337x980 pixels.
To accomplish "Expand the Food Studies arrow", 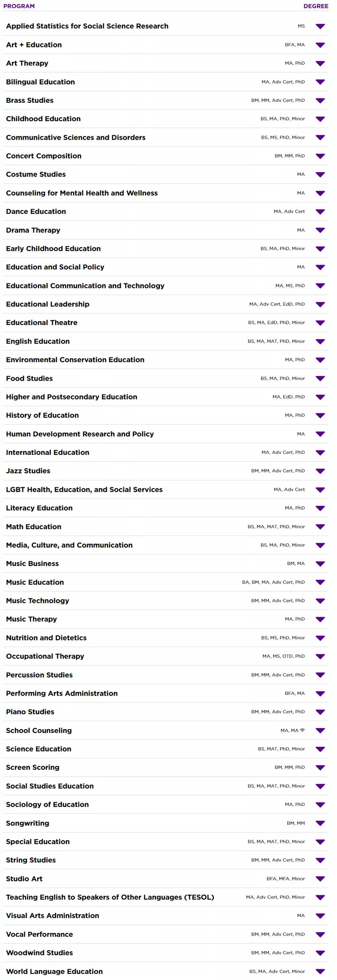I will tap(320, 379).
